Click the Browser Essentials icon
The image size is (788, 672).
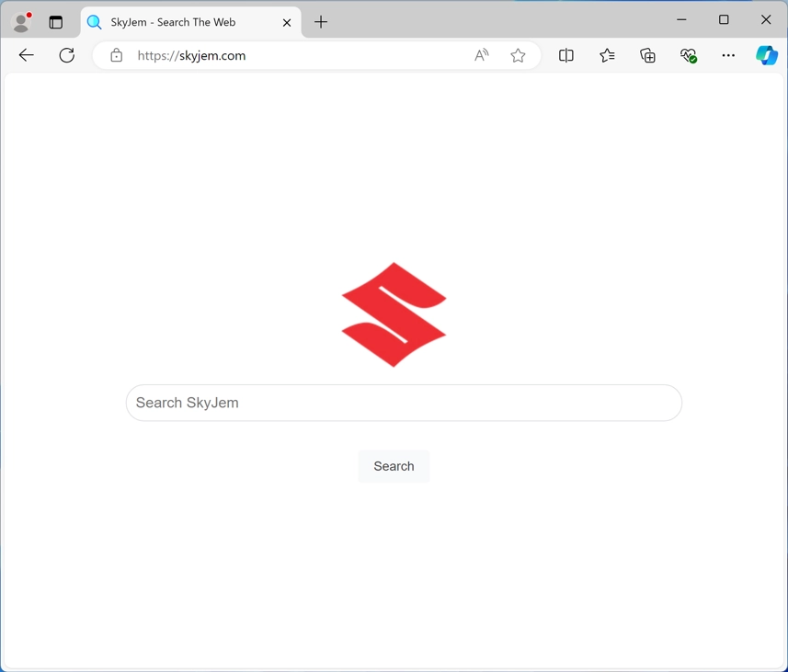(688, 55)
